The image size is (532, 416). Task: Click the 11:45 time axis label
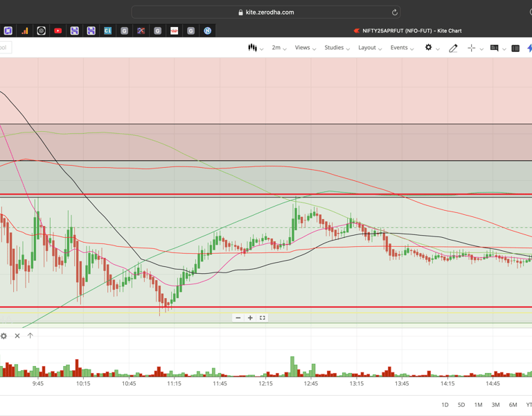[220, 383]
